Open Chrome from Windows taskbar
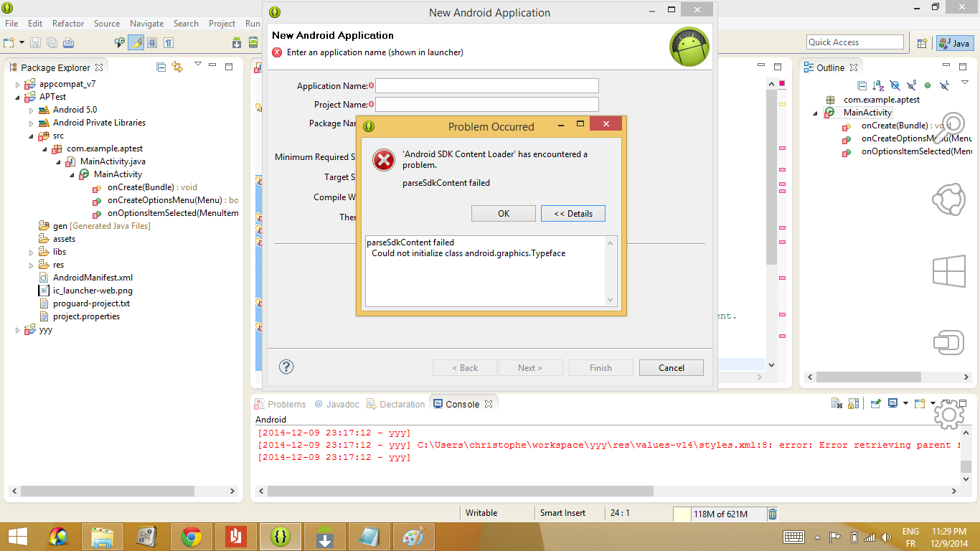The image size is (980, 551). click(191, 536)
